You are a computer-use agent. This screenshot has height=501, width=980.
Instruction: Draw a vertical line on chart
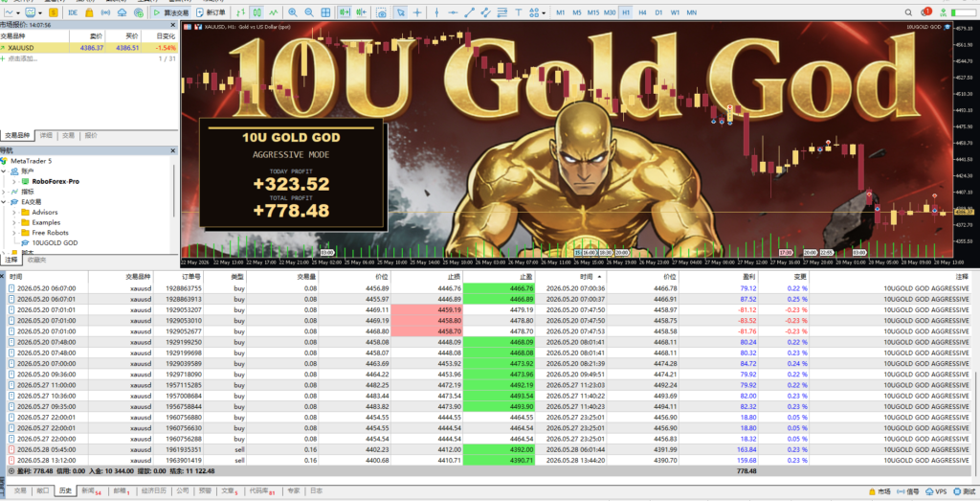click(436, 12)
